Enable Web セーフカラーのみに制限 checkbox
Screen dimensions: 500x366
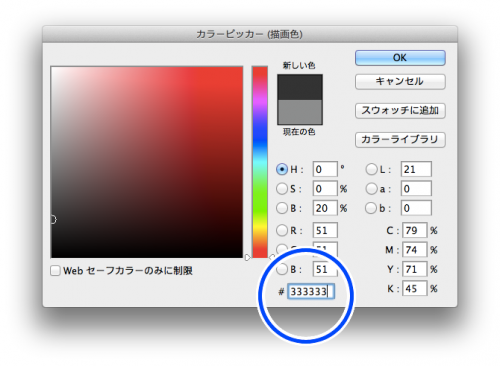(55, 270)
